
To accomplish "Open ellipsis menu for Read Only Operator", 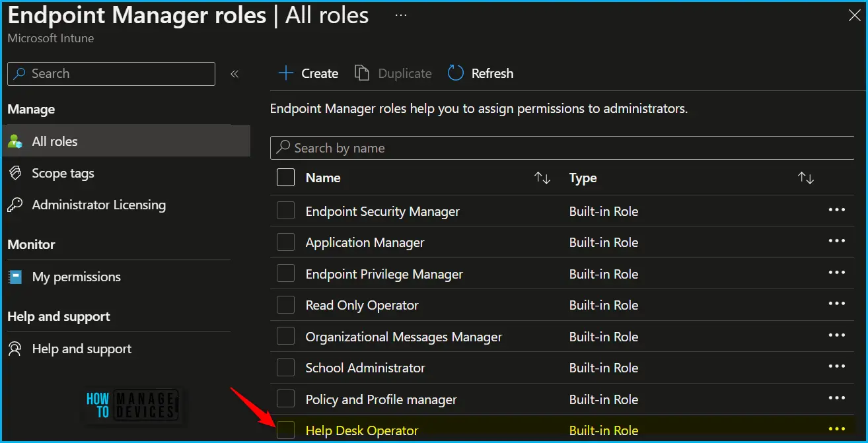I will [x=836, y=304].
